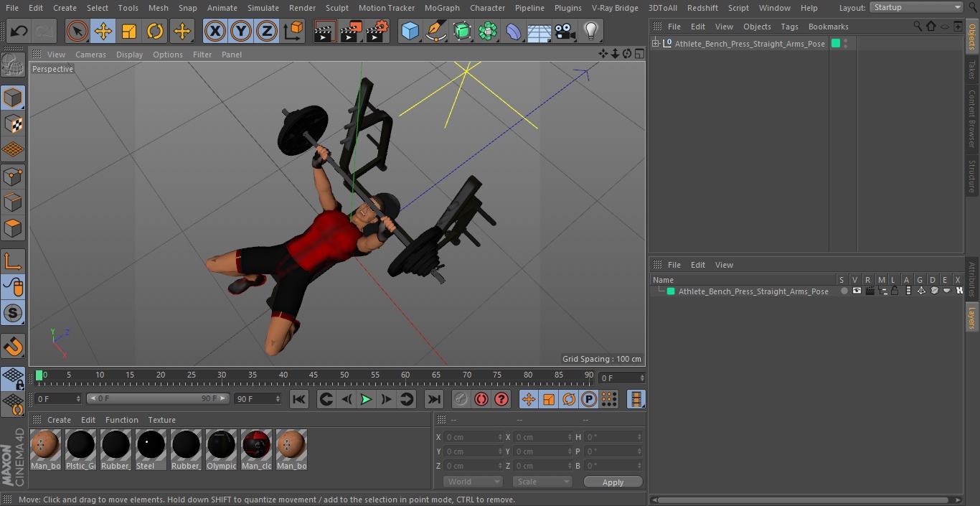Toggle X axis lock
The image size is (980, 506).
click(x=215, y=32)
